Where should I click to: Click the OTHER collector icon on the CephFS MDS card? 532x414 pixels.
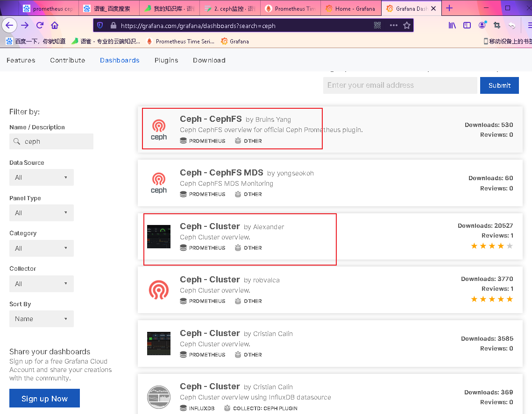point(238,194)
